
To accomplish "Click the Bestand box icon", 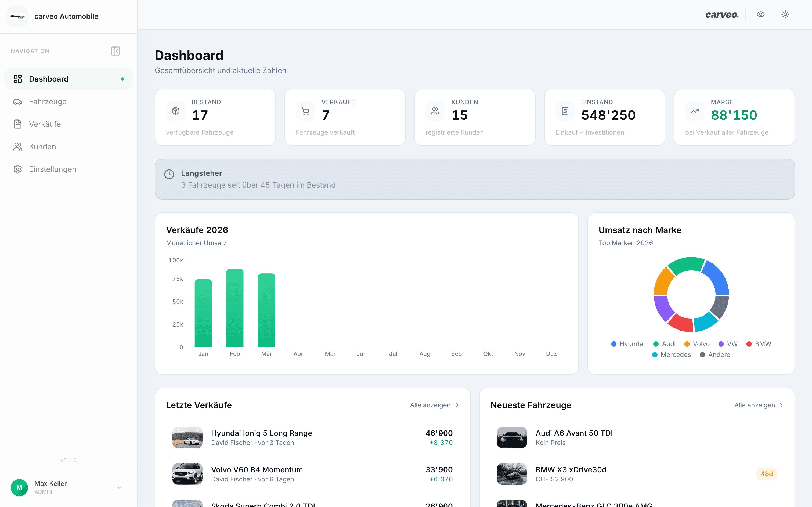I will pyautogui.click(x=176, y=111).
